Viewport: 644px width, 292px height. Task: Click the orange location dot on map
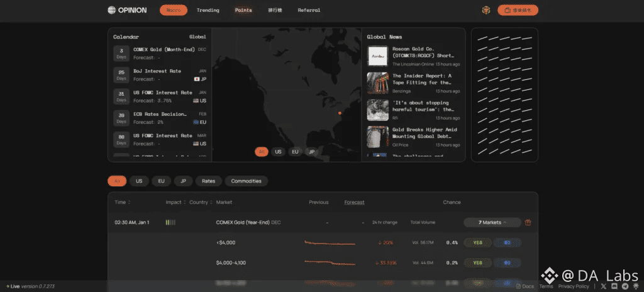click(340, 113)
